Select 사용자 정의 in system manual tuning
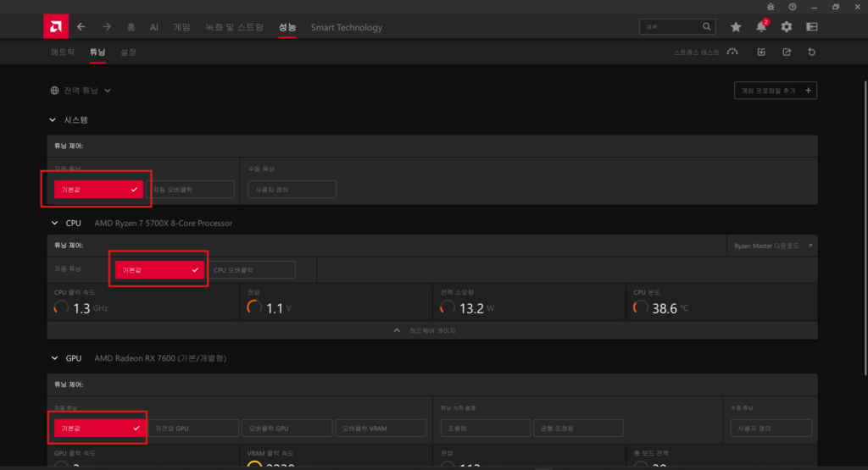The height and width of the screenshot is (470, 868). point(292,189)
